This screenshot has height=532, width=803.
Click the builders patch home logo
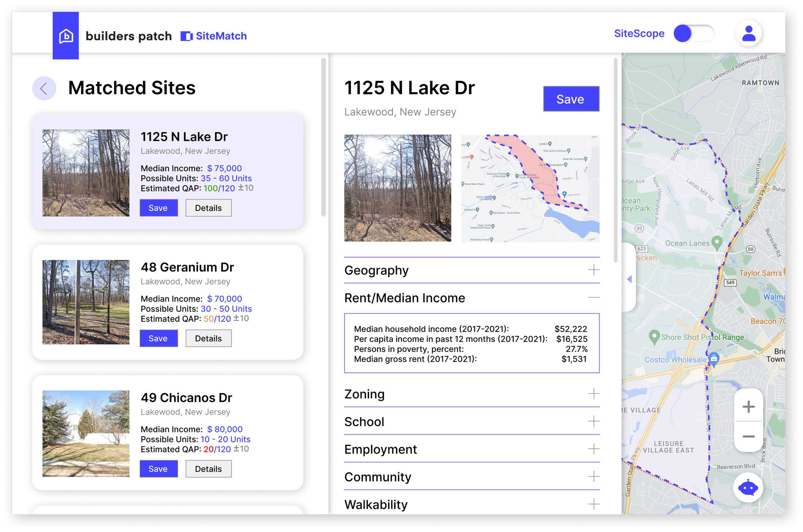pos(66,36)
